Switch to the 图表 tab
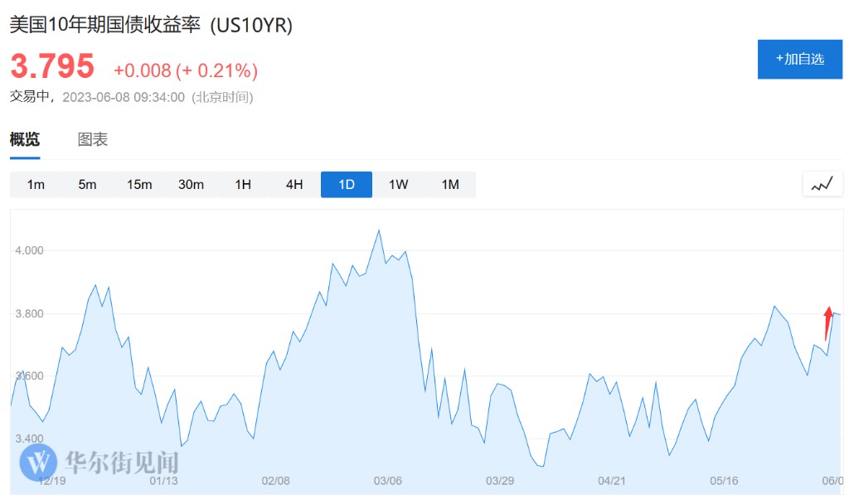Image resolution: width=849 pixels, height=504 pixels. pyautogui.click(x=93, y=139)
